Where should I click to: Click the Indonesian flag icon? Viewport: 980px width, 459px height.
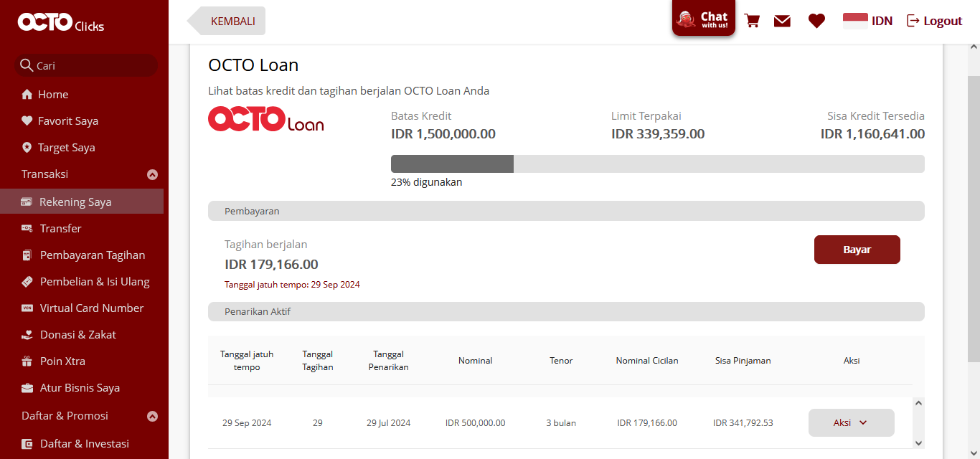(x=855, y=21)
